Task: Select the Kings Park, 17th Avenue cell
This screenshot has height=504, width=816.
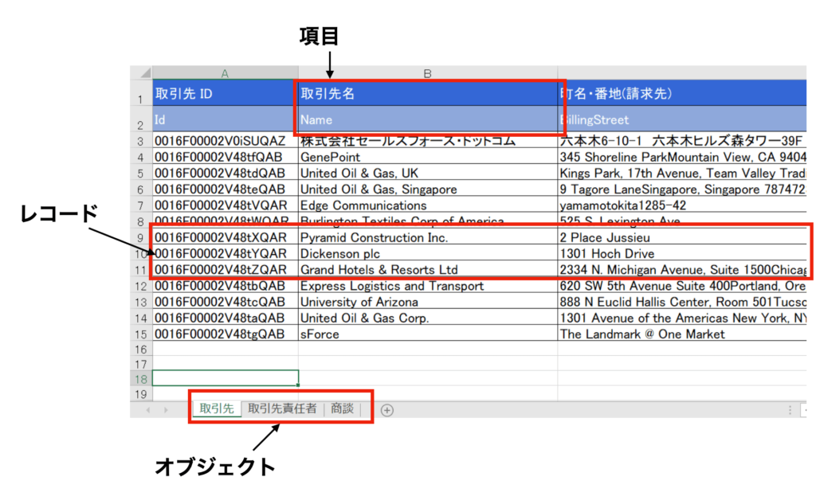Action: click(x=682, y=173)
